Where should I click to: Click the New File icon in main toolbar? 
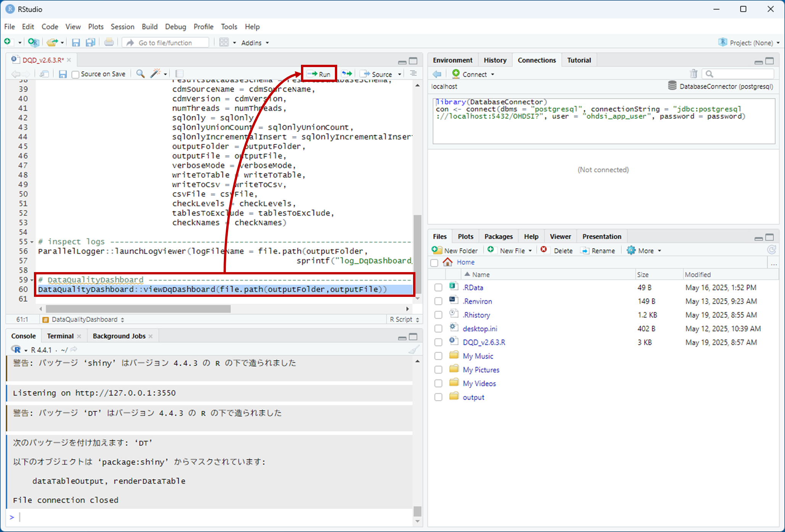point(8,42)
